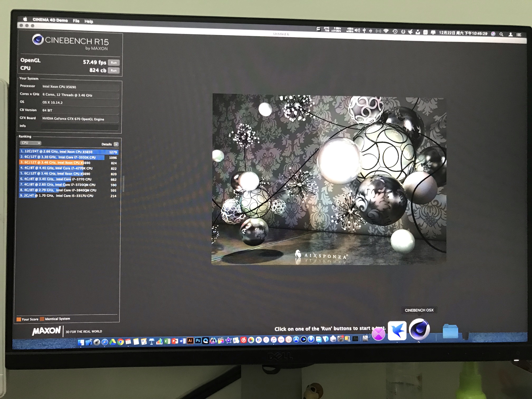Open Safari from the Dock
The height and width of the screenshot is (399, 532).
105,342
